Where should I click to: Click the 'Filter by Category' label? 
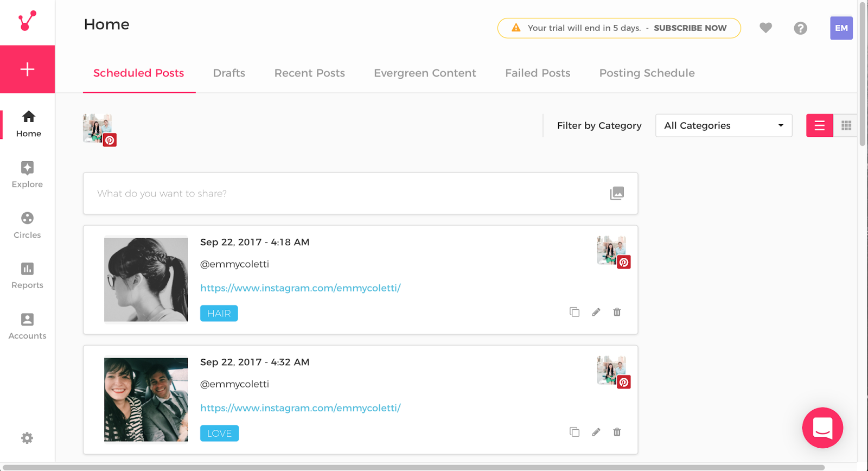[599, 126]
